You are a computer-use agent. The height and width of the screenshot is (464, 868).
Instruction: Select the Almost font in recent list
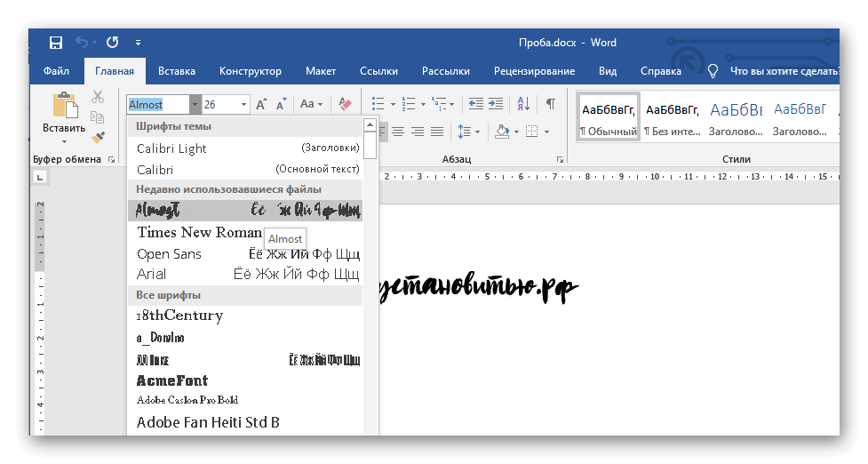(245, 211)
